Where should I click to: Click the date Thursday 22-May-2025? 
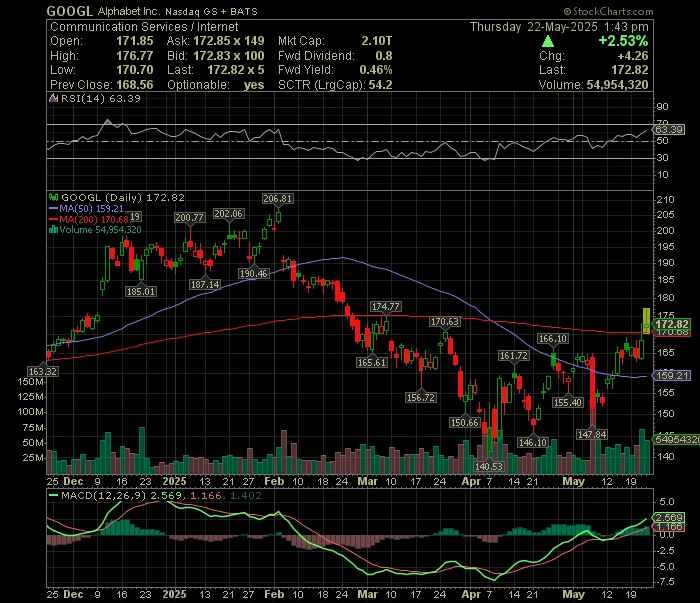coord(533,27)
